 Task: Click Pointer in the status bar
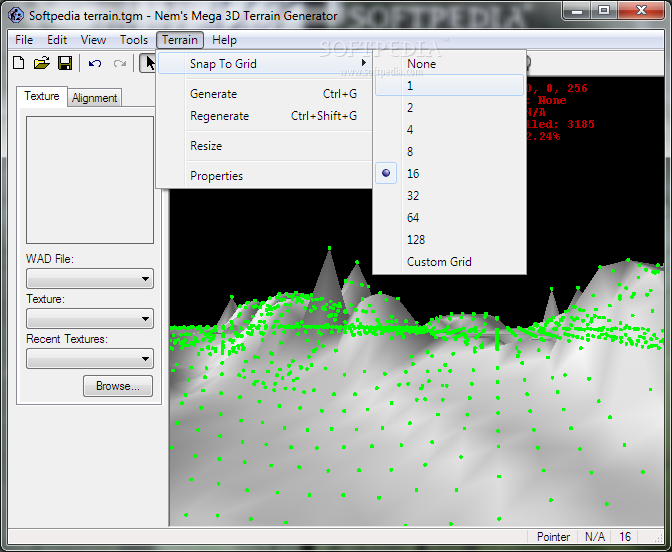coord(553,537)
